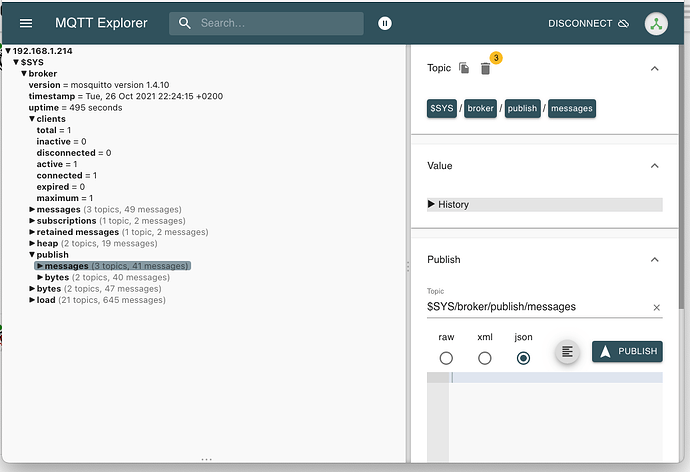690x472 pixels.
Task: Select the inactive = 0 row
Action: pos(61,142)
